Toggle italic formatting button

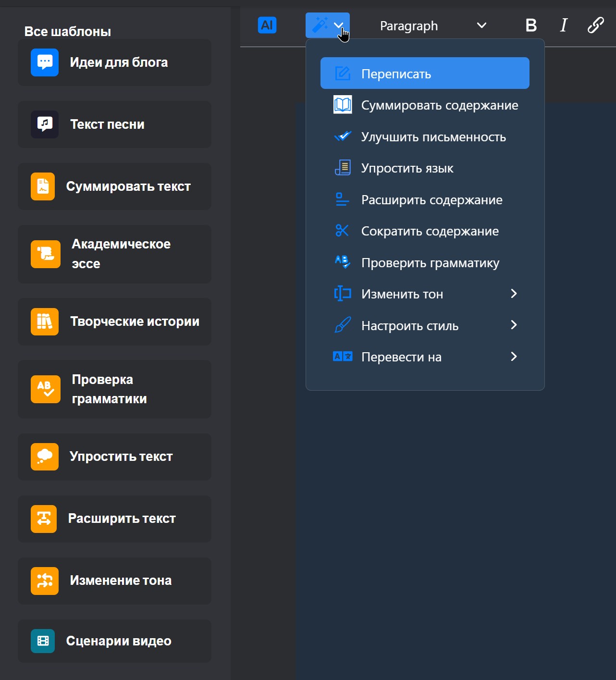point(564,25)
